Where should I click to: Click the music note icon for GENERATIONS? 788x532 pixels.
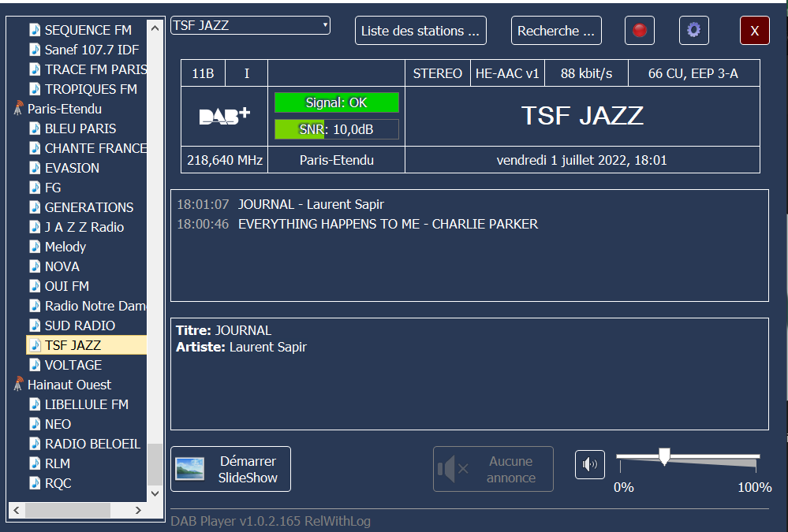pos(35,207)
